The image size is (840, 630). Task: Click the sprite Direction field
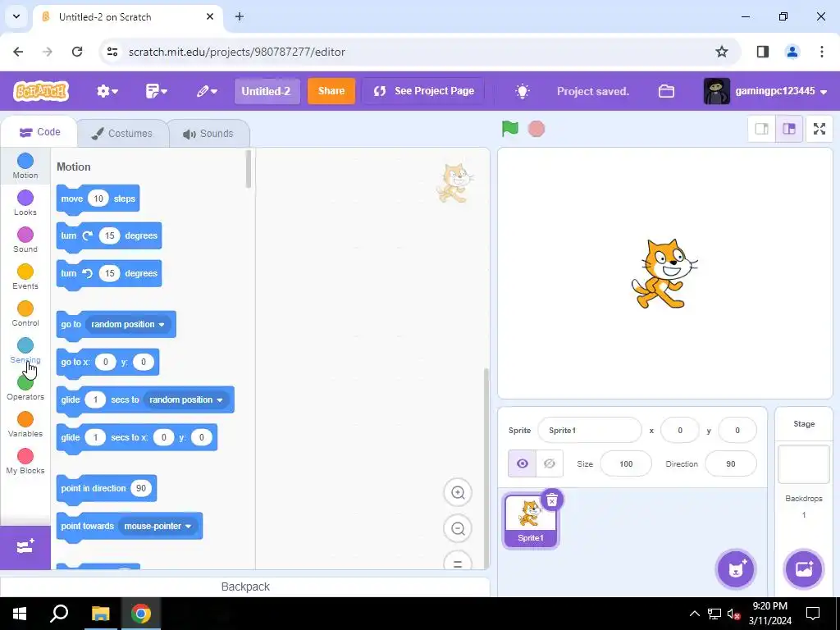[731, 464]
